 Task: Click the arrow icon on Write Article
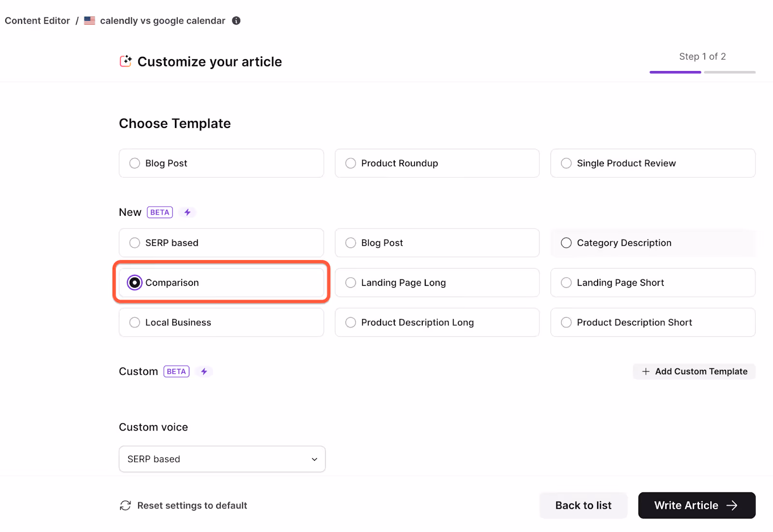[x=732, y=505]
